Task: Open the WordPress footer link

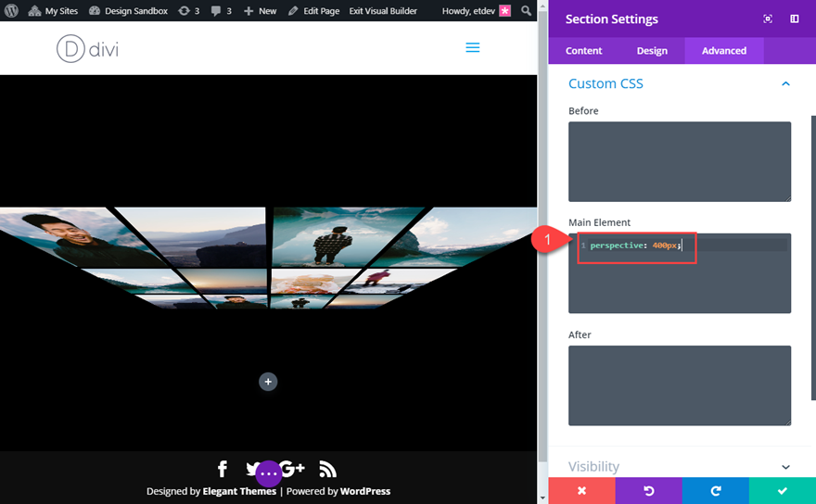Action: (365, 491)
